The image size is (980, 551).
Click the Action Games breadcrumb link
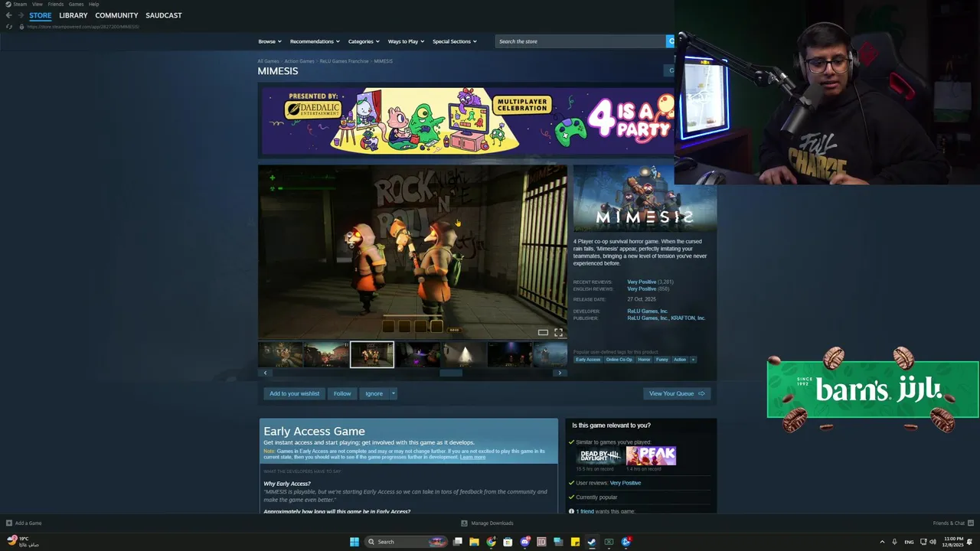[x=299, y=61]
